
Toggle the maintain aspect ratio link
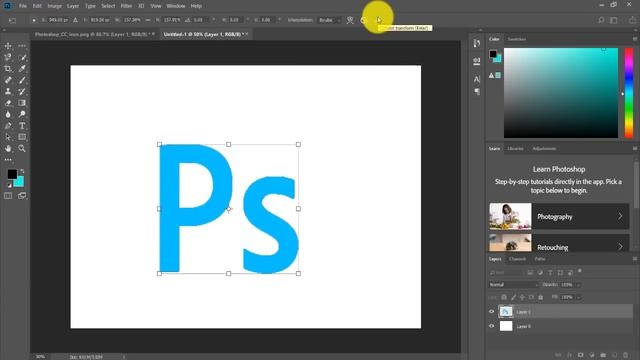click(x=148, y=20)
